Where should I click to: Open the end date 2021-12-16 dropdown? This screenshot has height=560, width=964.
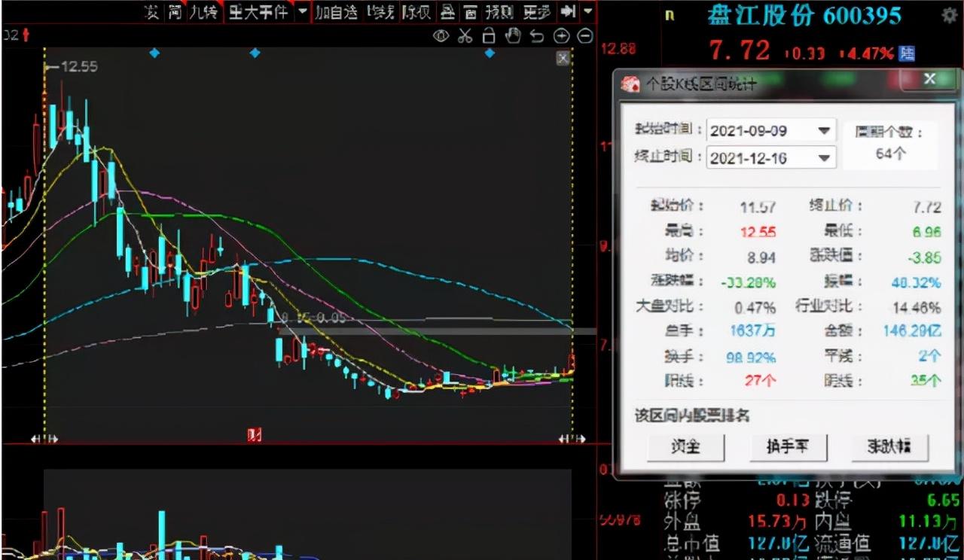(x=825, y=157)
